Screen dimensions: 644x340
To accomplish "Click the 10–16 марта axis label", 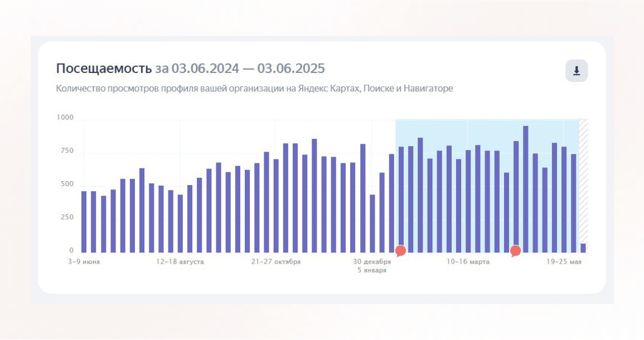I will click(468, 261).
